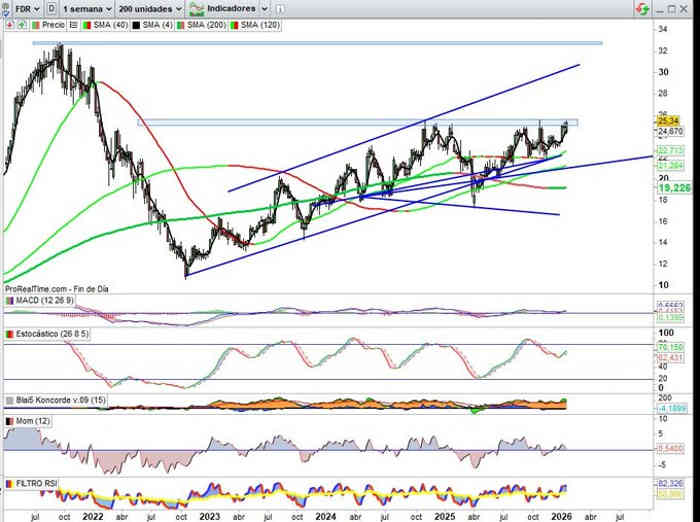This screenshot has width=700, height=522.
Task: Click the red plus icon on the price panel
Action: 9,22
